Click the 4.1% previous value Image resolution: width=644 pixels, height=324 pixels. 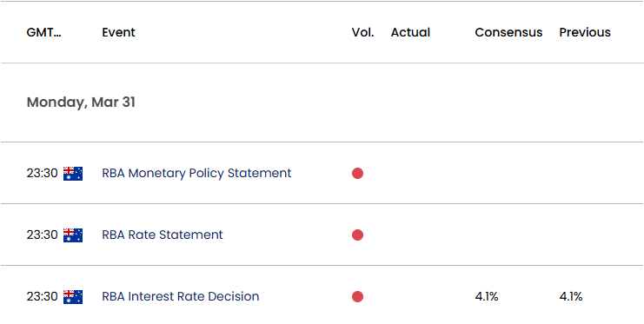tap(571, 296)
